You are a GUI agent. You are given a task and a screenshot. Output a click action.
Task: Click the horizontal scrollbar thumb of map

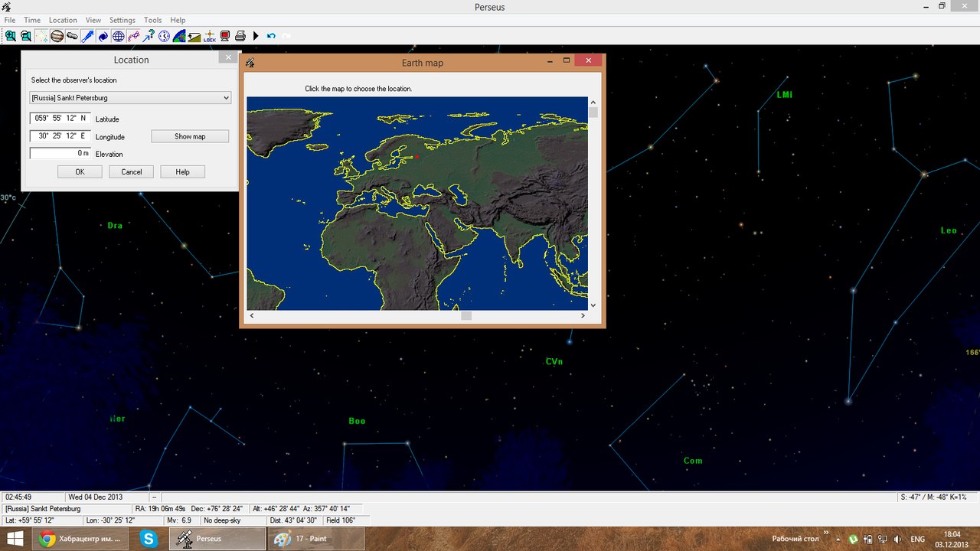coord(466,315)
